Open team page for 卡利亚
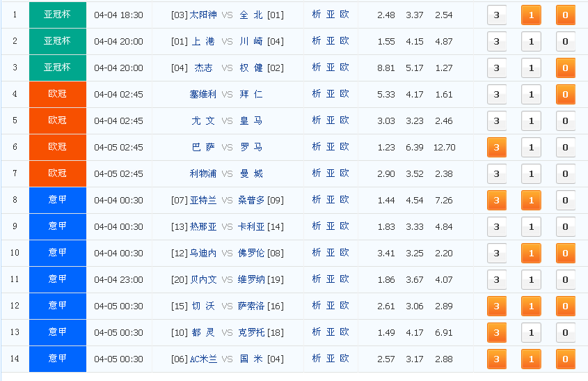 click(x=251, y=227)
